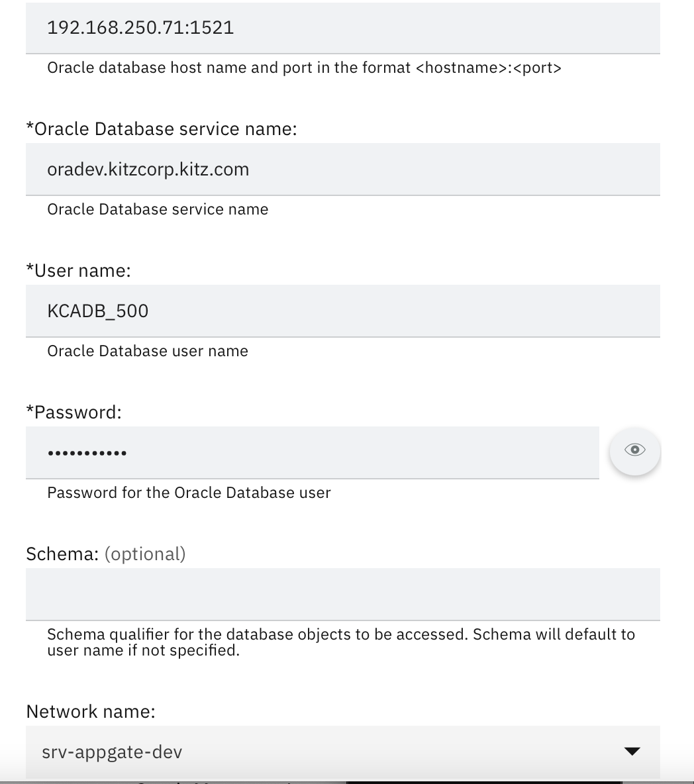
Task: Click the hostname format helper description
Action: click(x=305, y=67)
